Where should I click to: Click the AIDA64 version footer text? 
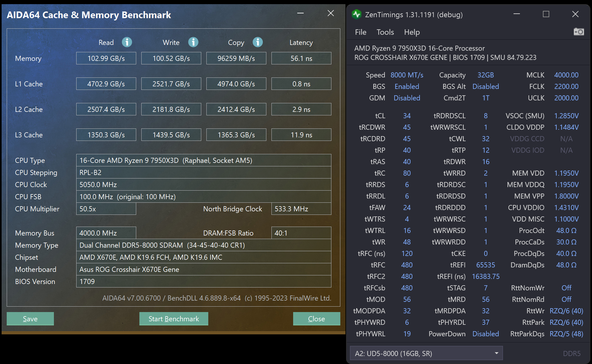click(x=217, y=298)
